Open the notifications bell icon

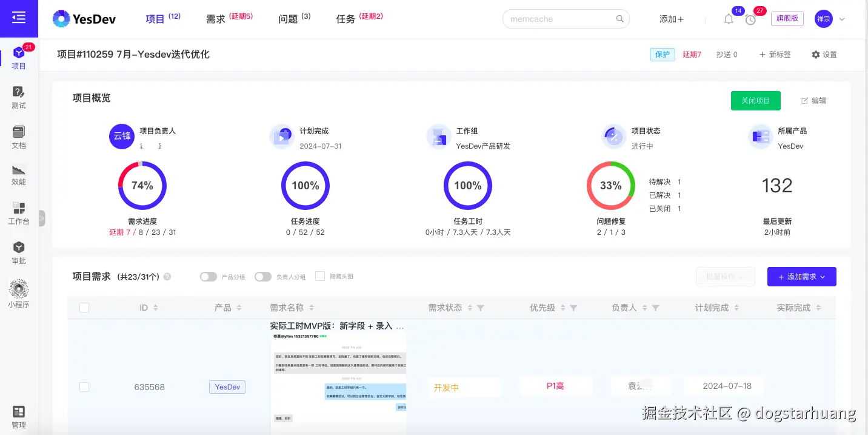(729, 19)
